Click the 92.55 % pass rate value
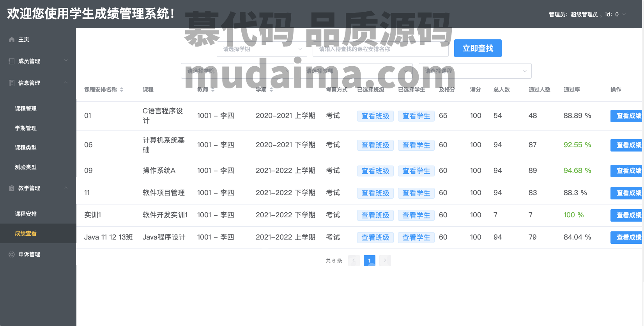 (577, 145)
